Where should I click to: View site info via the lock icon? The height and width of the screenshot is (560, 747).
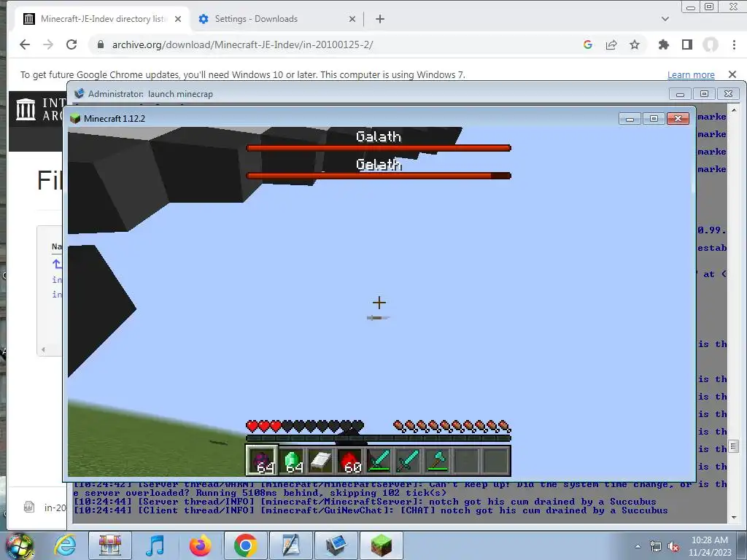click(101, 44)
